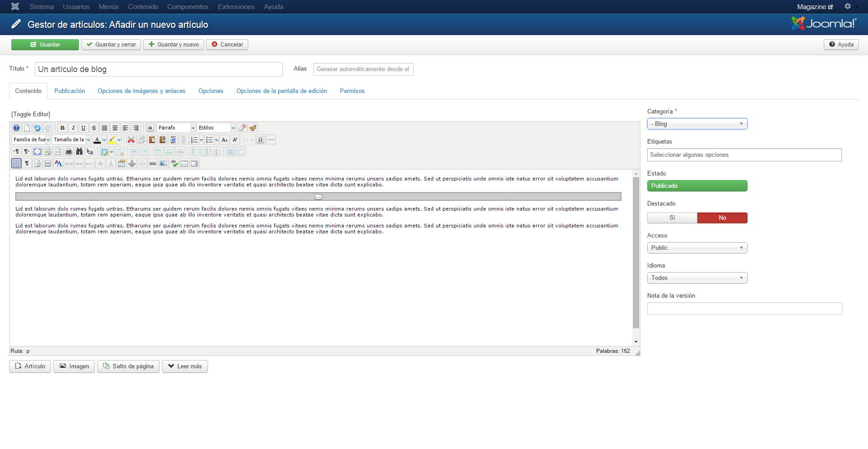Screen dimensions: 868x449
Task: Click the Título input field
Action: point(159,69)
